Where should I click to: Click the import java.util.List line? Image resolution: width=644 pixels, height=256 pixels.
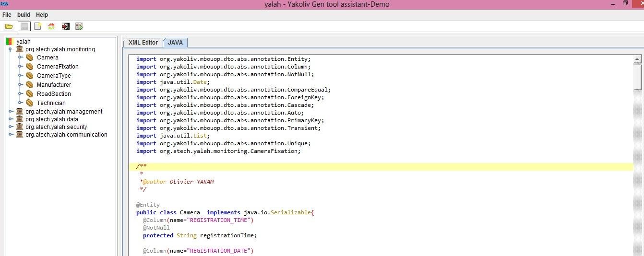point(173,136)
